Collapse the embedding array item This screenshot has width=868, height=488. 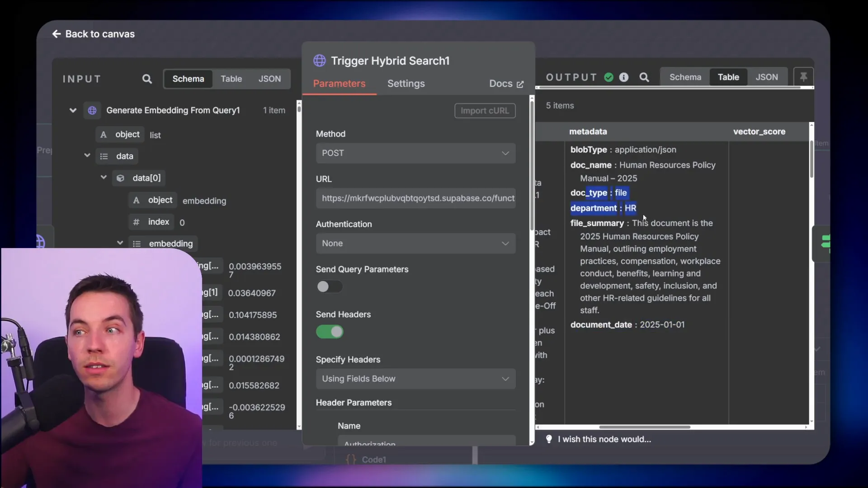click(x=120, y=243)
